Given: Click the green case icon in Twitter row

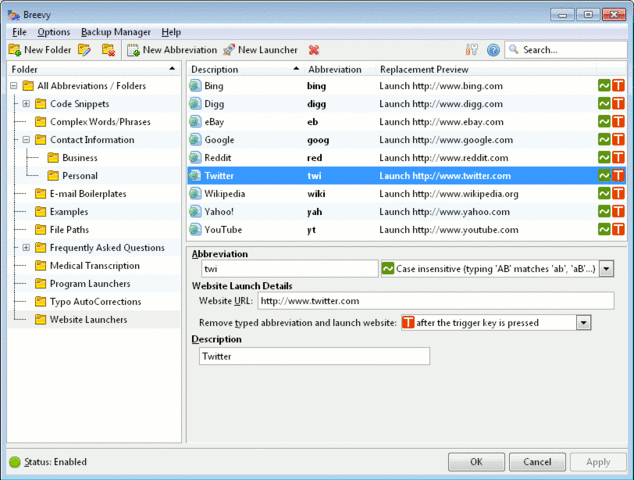Looking at the screenshot, I should click(x=604, y=176).
